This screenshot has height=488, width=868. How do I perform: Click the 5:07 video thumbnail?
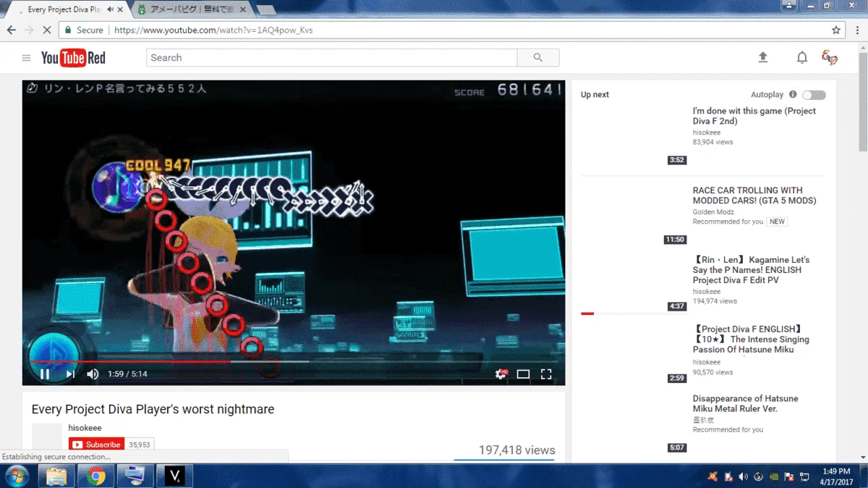pyautogui.click(x=634, y=424)
